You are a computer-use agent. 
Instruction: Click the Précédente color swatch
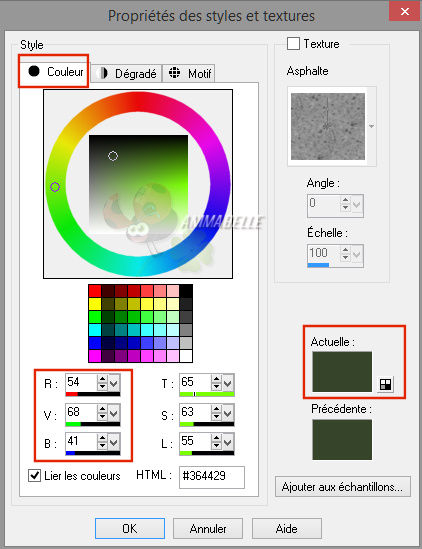tap(342, 440)
